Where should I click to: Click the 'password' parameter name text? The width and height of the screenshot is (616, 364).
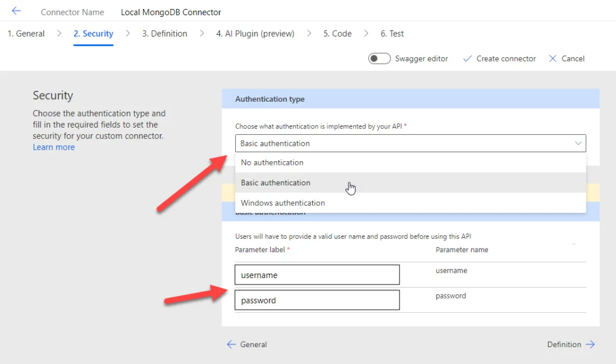tap(451, 295)
